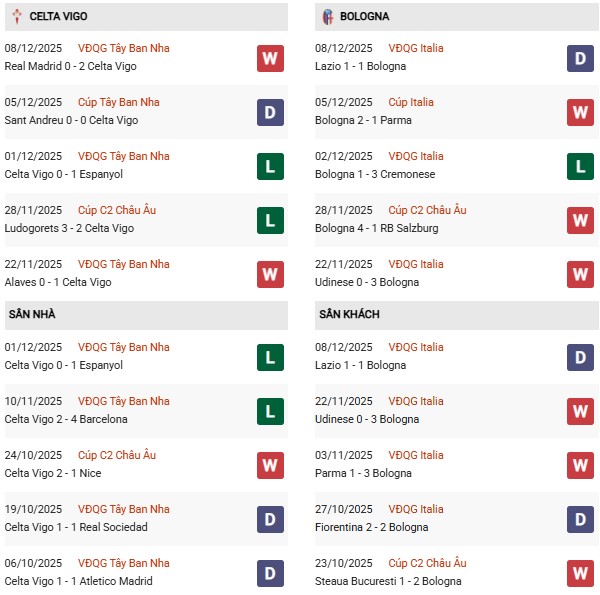Open the Cúp Italia league link
600x595 pixels.
pos(416,102)
